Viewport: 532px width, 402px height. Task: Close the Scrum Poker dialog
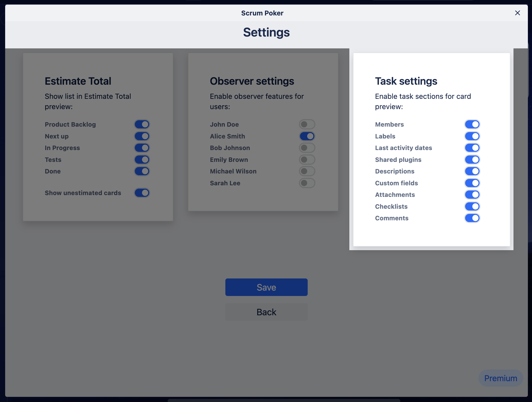517,13
